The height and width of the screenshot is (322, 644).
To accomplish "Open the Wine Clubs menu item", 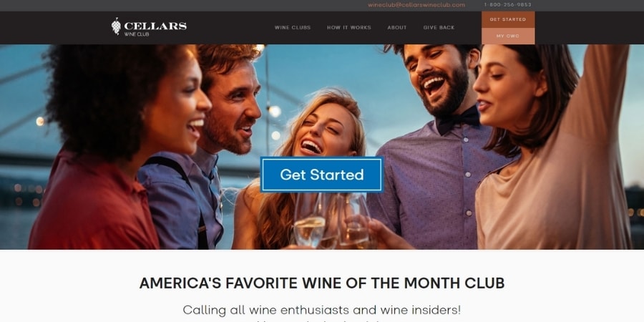I will click(x=293, y=27).
